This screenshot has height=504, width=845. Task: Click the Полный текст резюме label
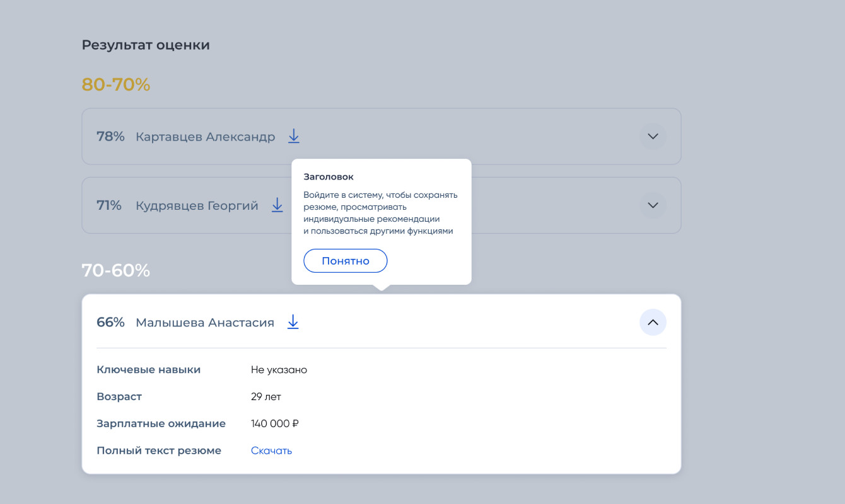click(159, 450)
